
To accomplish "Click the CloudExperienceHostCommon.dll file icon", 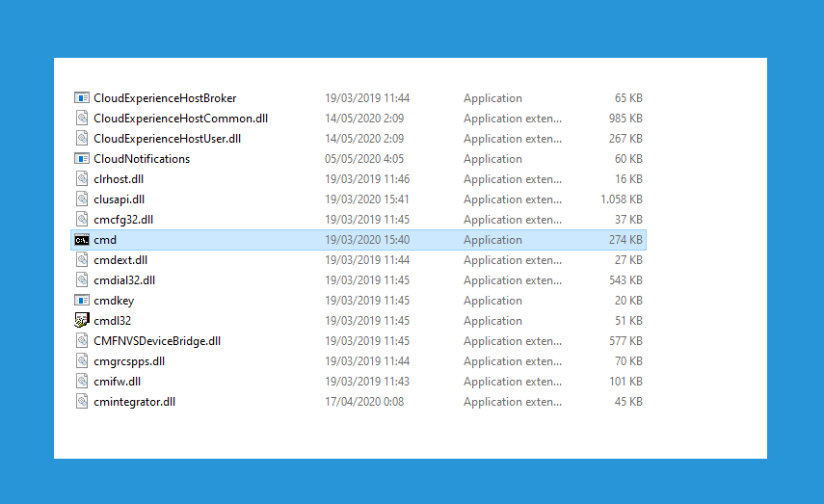I will pos(82,118).
